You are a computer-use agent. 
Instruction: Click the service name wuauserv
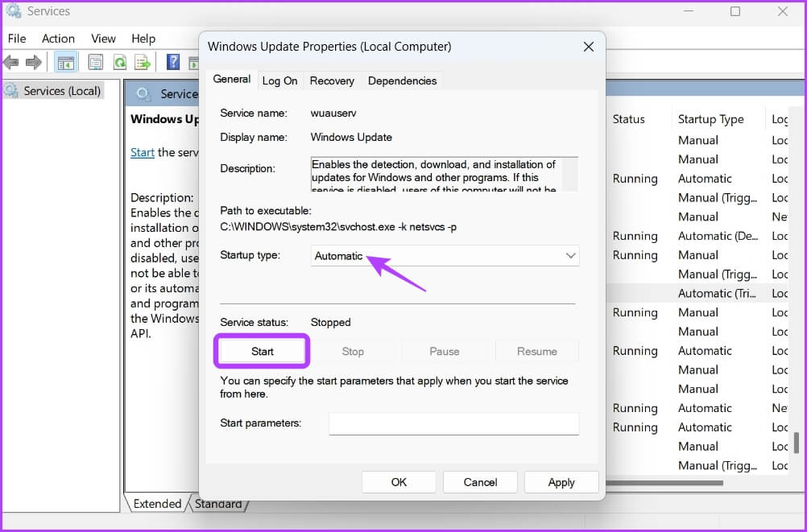[333, 113]
